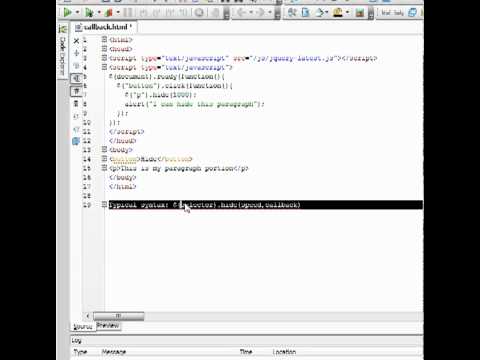Click the Type column header in Log
The image size is (480, 360).
pos(80,352)
